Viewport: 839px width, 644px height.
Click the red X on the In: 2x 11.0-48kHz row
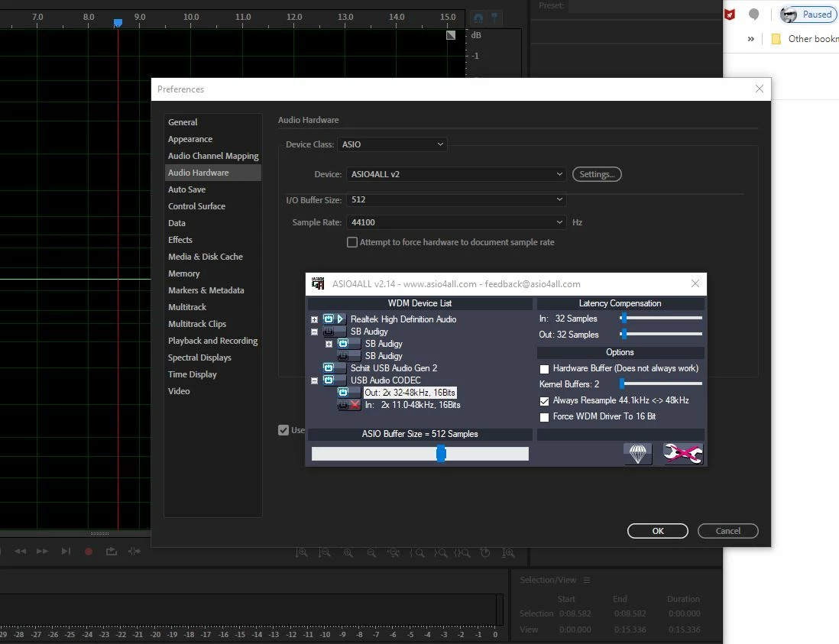(355, 405)
